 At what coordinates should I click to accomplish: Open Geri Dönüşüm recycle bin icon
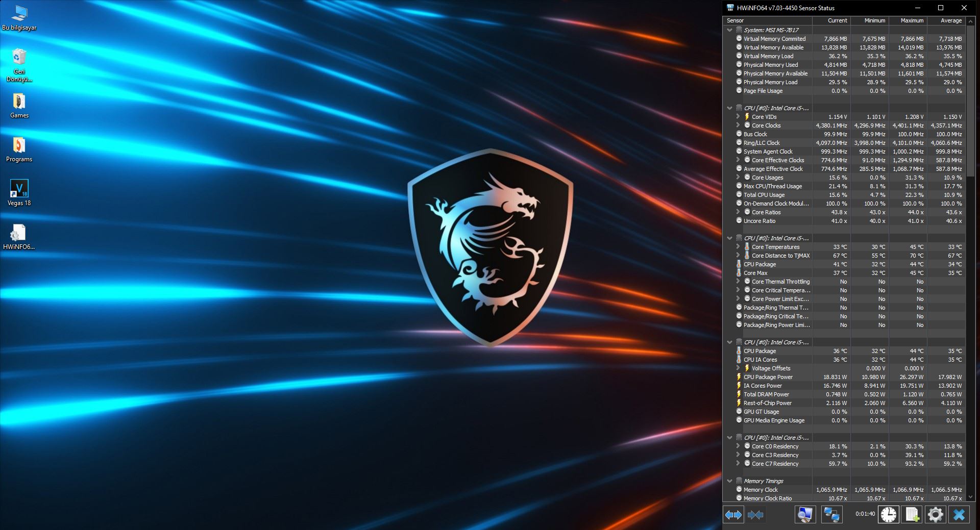tap(19, 65)
